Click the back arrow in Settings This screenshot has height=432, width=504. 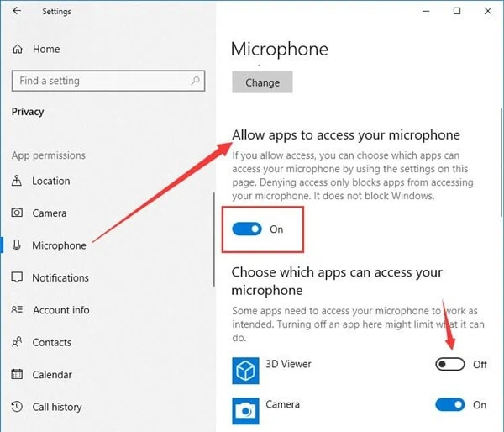[17, 12]
